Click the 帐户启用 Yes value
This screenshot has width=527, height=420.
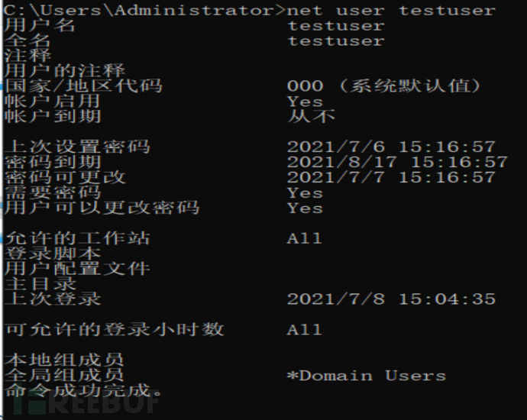click(x=305, y=102)
